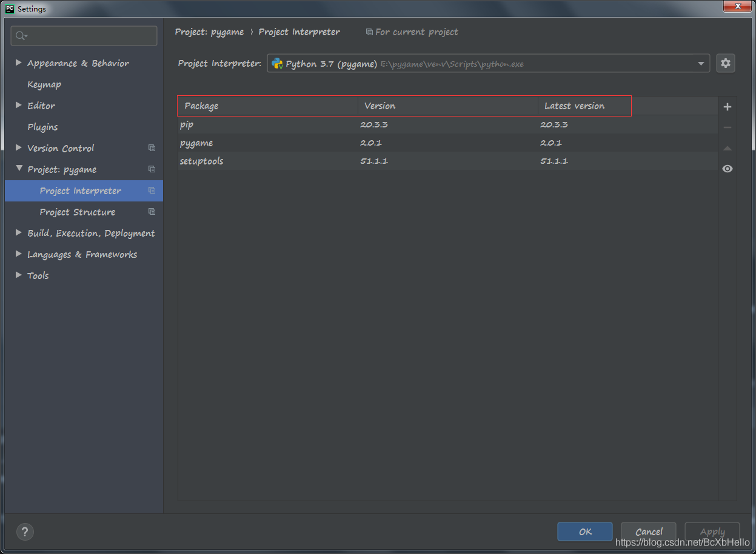Click the upgrade package arrow icon
Screen dimensions: 756x554
(728, 148)
